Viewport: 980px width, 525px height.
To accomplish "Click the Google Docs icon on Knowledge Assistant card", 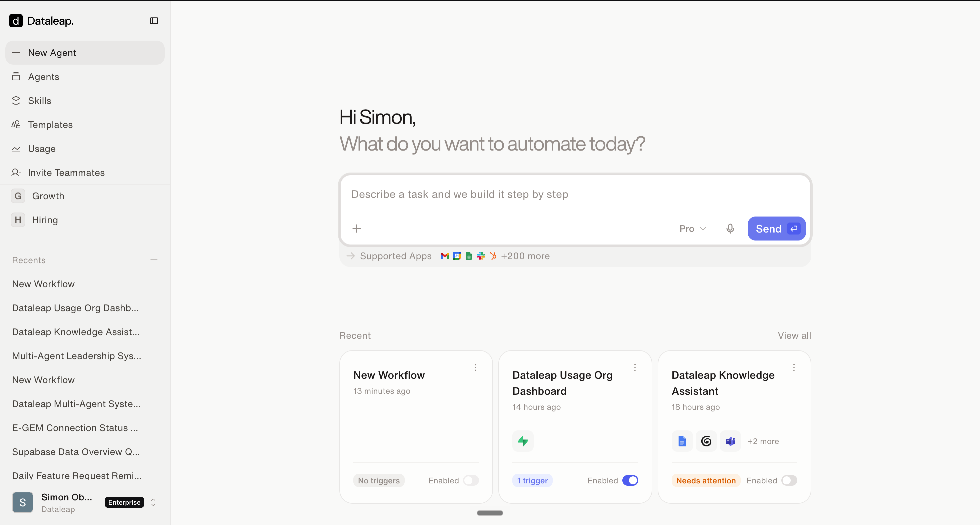I will point(682,441).
